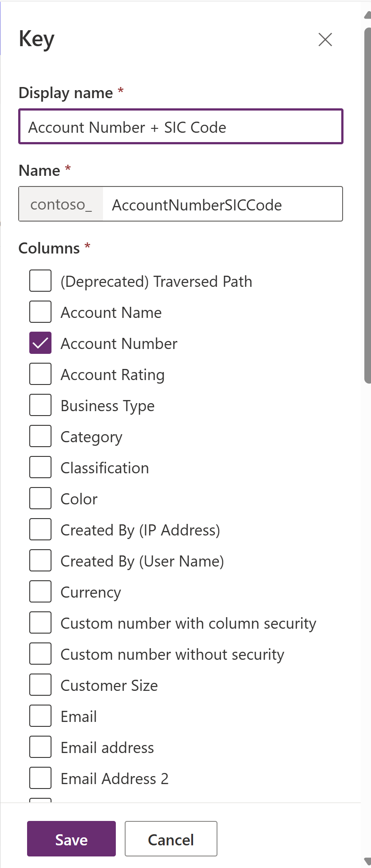Image resolution: width=371 pixels, height=868 pixels.
Task: Check Custom number without security column
Action: point(40,654)
